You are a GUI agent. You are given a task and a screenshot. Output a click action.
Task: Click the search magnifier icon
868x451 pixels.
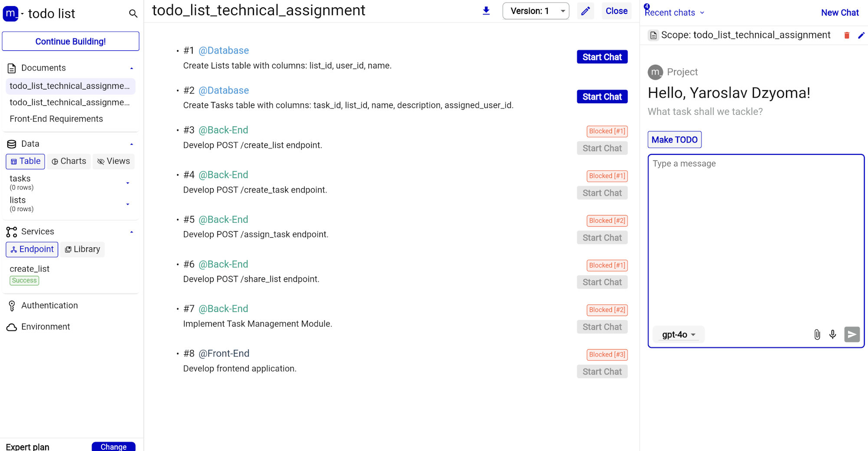133,14
